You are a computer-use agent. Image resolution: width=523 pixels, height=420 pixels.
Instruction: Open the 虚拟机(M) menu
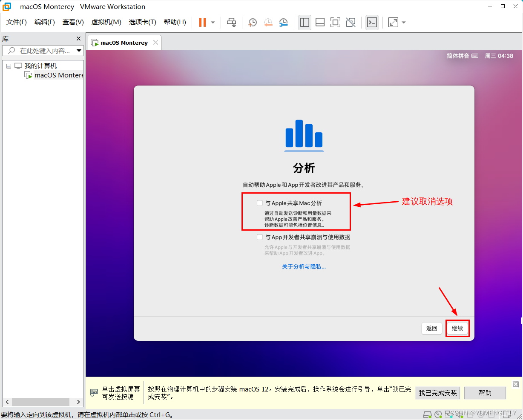[x=106, y=22]
